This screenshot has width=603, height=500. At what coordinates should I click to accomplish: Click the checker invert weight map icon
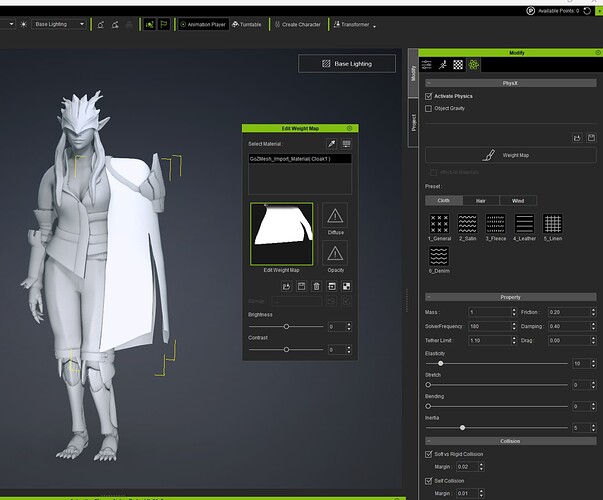(346, 286)
